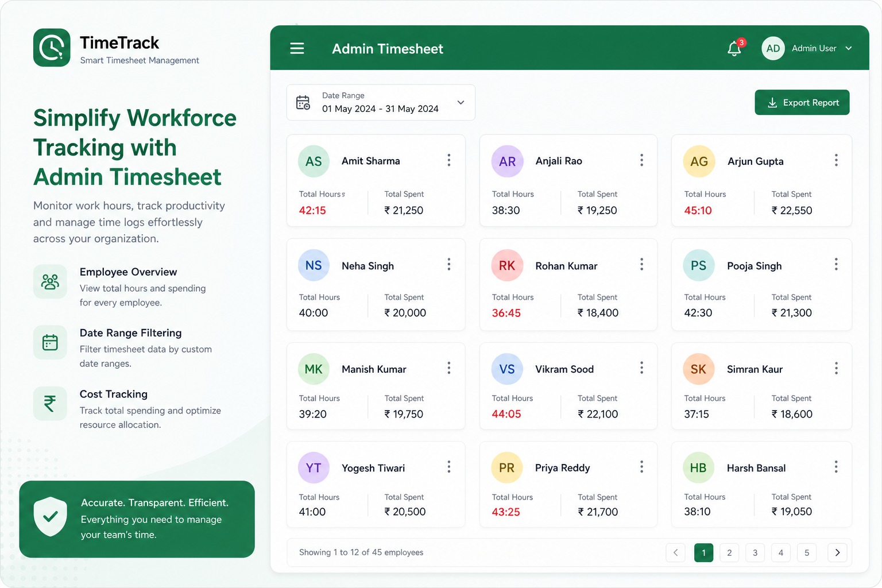Open options menu for Rohan Kumar
This screenshot has height=588, width=882.
pyautogui.click(x=641, y=264)
